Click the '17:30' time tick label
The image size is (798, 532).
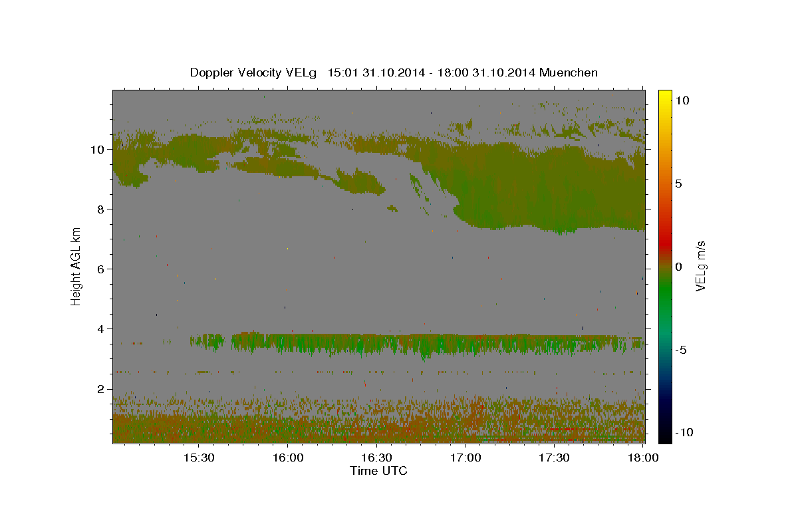coord(554,458)
